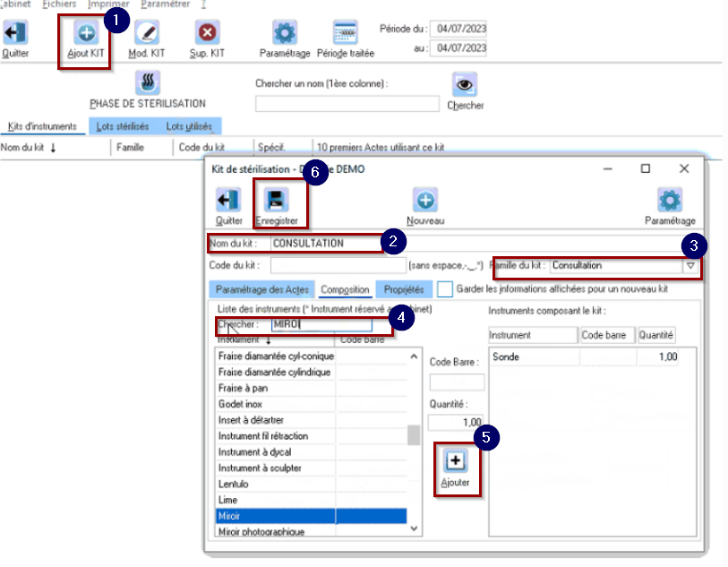Expand the Famille du kit dropdown

coord(690,266)
